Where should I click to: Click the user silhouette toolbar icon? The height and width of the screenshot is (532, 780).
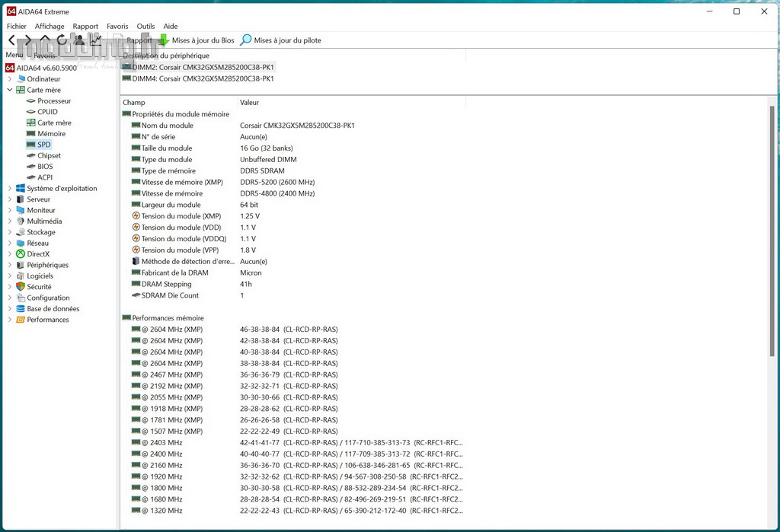coord(78,40)
